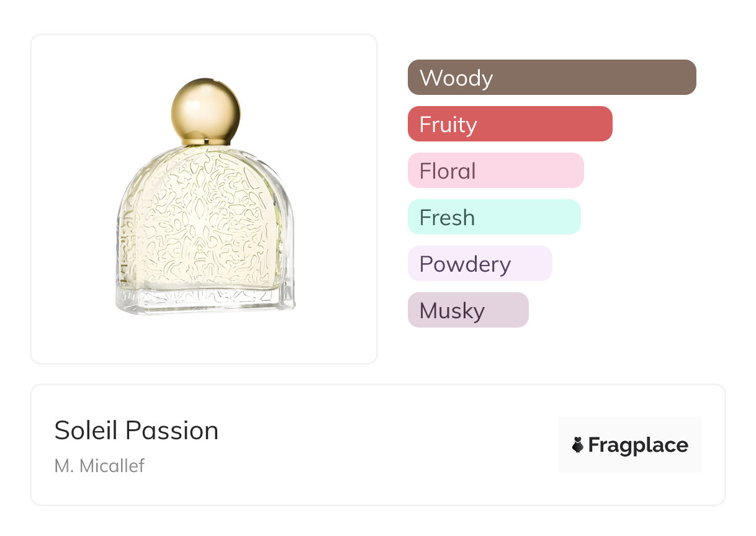Select the brown Woody accord bar
Image resolution: width=756 pixels, height=536 pixels.
551,78
